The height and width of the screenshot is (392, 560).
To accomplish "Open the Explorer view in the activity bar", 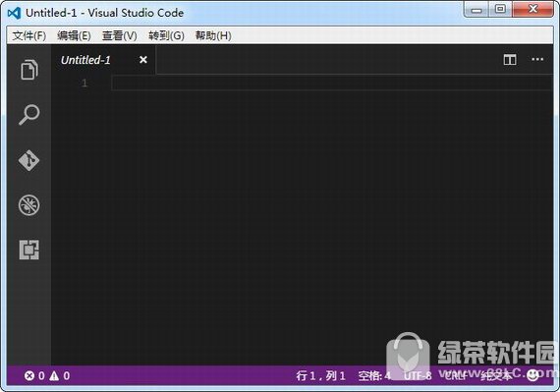I will click(28, 70).
